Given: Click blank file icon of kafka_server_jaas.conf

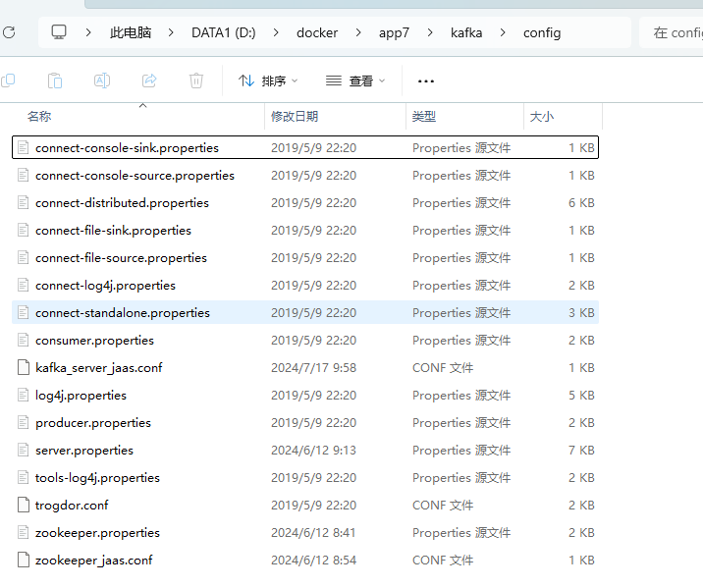Looking at the screenshot, I should (24, 367).
